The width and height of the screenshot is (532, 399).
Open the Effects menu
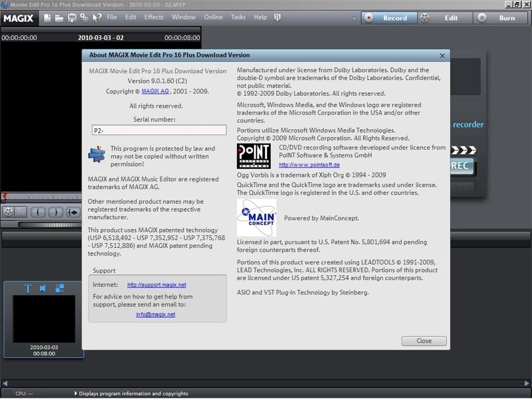pyautogui.click(x=154, y=17)
